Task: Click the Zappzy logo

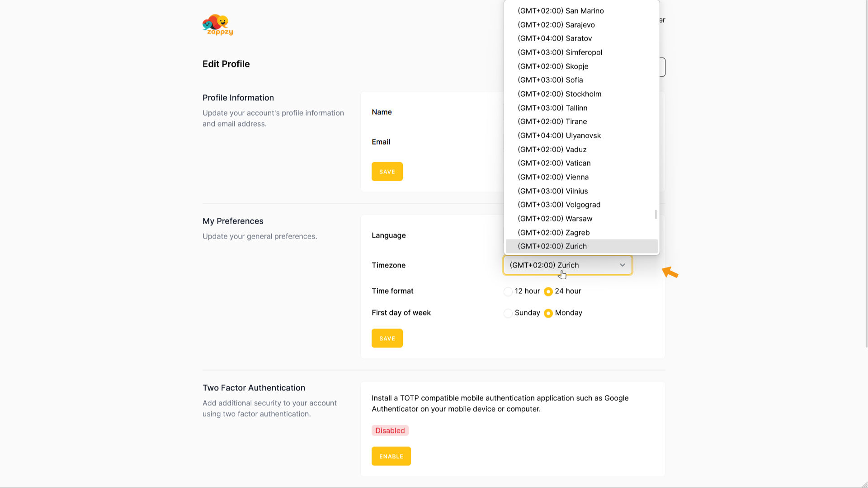Action: click(217, 25)
